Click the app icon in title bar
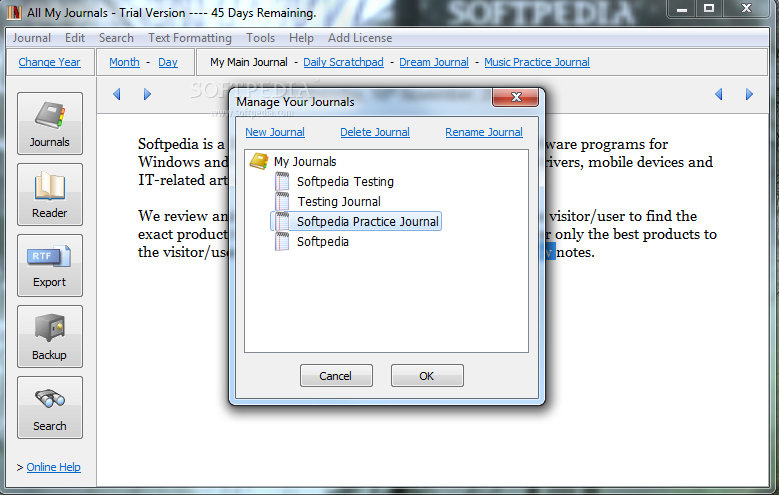 (14, 12)
